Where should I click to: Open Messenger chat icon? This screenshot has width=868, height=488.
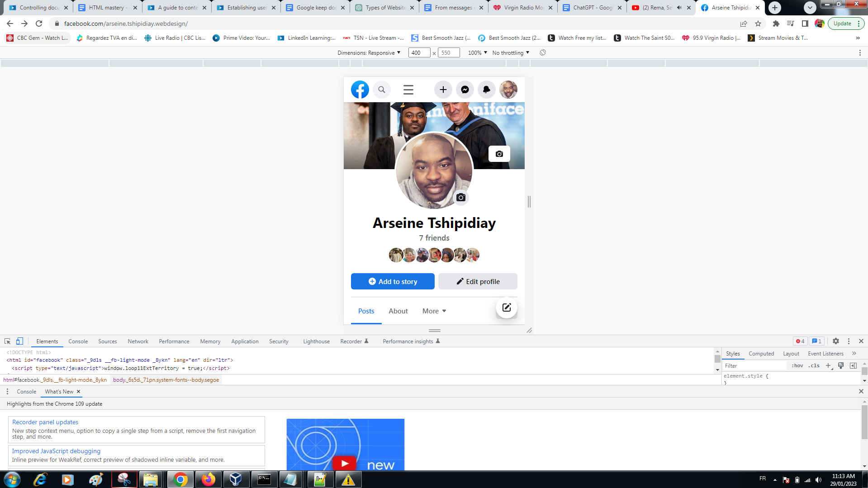465,90
